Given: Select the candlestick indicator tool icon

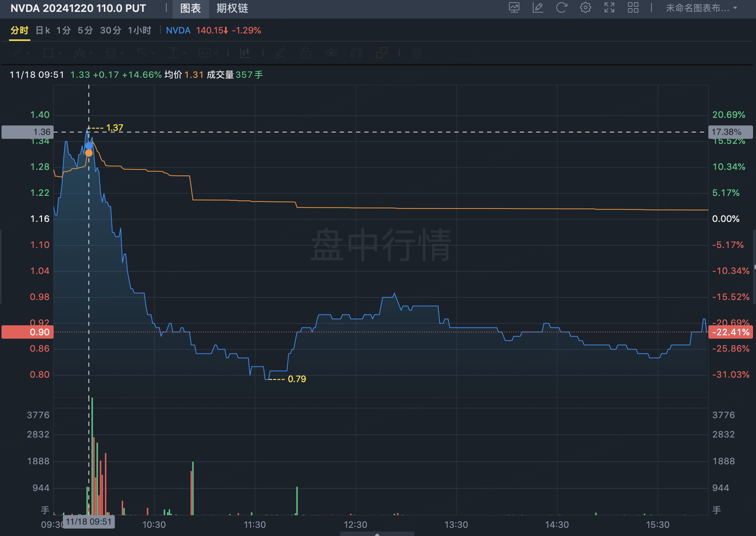Looking at the screenshot, I should 245,53.
